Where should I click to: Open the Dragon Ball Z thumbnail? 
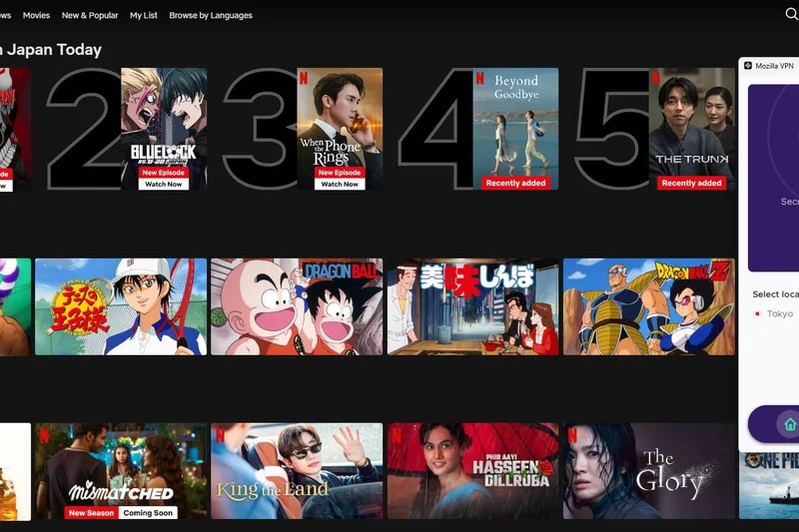click(648, 306)
